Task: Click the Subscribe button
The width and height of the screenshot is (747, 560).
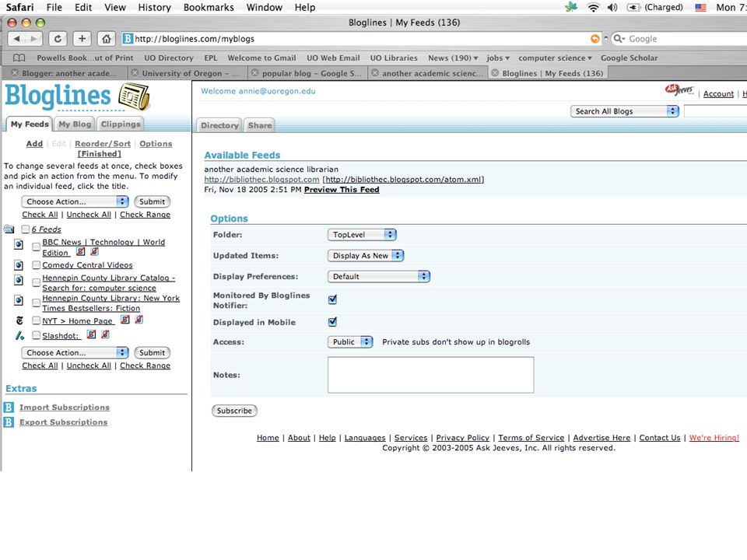Action: pyautogui.click(x=234, y=411)
